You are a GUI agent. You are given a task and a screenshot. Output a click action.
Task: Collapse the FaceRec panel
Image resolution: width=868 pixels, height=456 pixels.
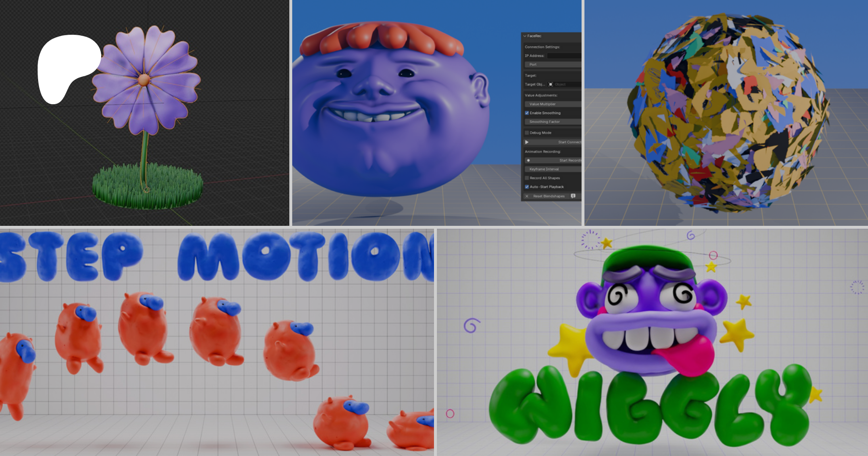525,36
